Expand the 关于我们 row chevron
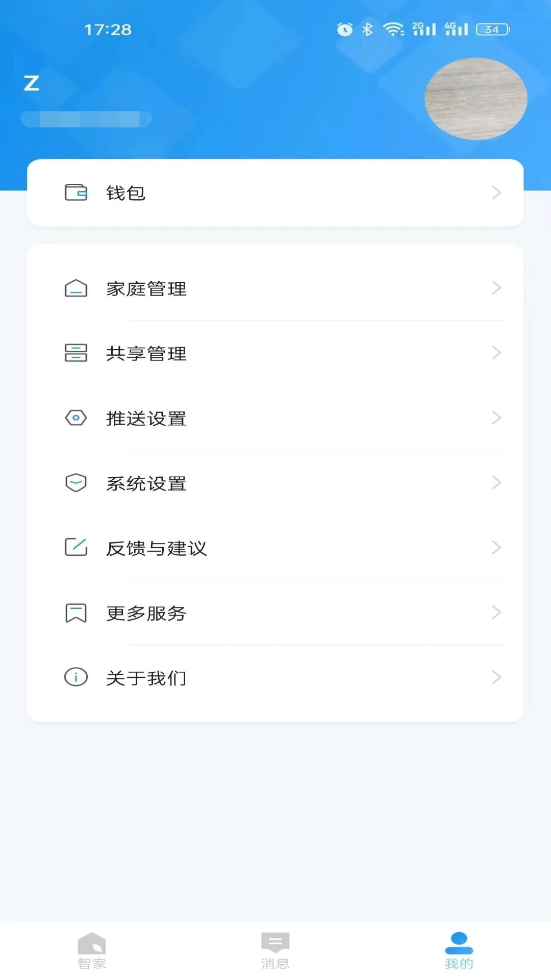551x980 pixels. pos(496,677)
